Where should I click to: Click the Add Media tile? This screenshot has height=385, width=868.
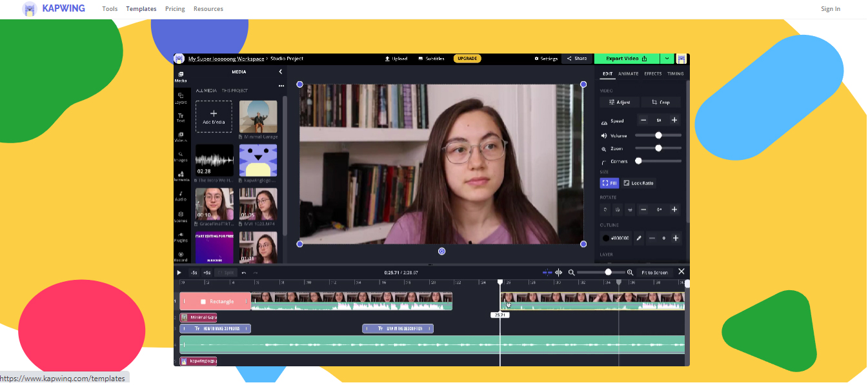[214, 117]
